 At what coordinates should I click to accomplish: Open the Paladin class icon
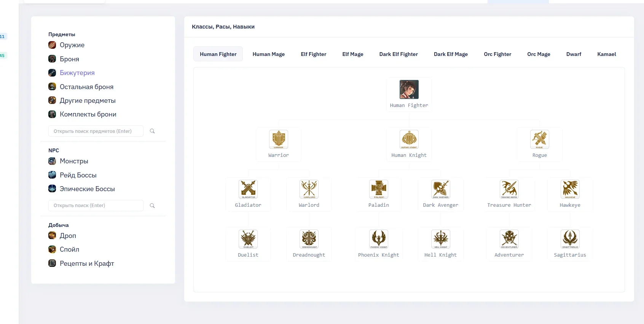coord(379,189)
